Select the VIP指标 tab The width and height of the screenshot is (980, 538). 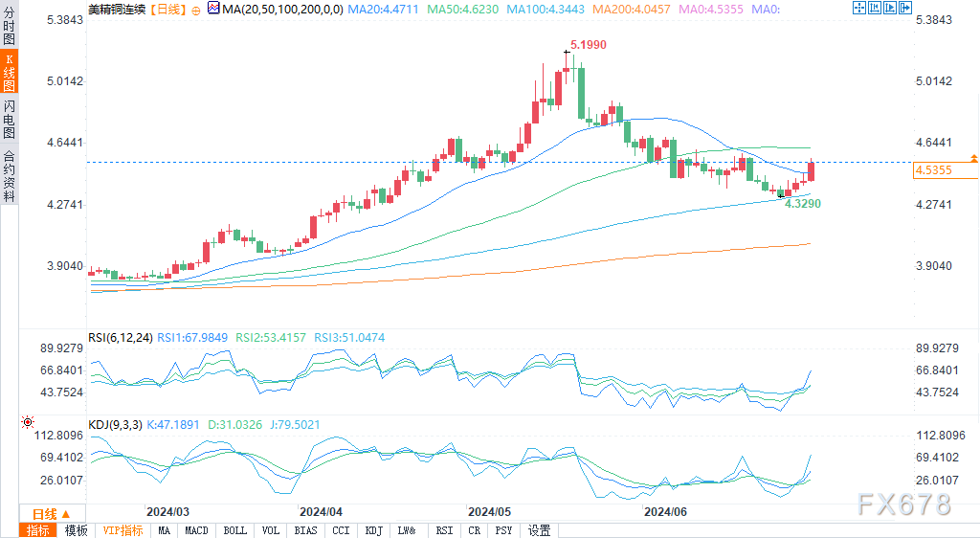(122, 530)
